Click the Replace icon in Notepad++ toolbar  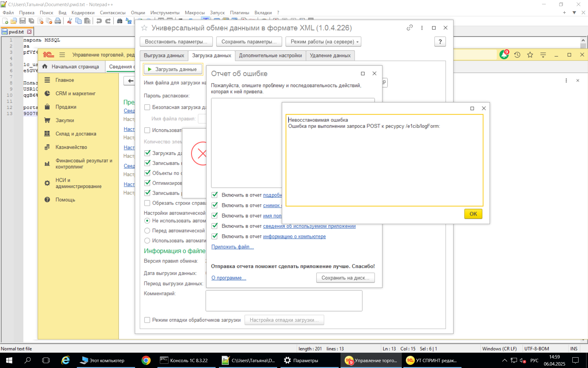[128, 21]
